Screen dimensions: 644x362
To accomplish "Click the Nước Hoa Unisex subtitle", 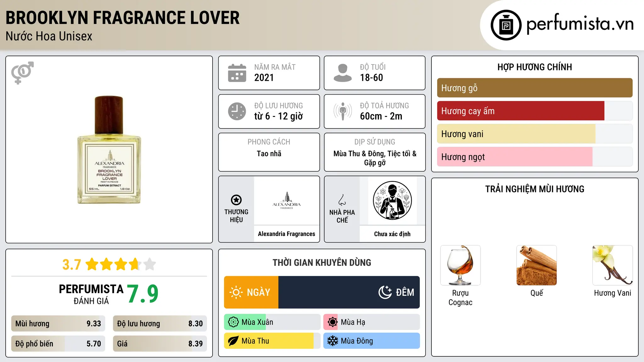I will pyautogui.click(x=49, y=36).
